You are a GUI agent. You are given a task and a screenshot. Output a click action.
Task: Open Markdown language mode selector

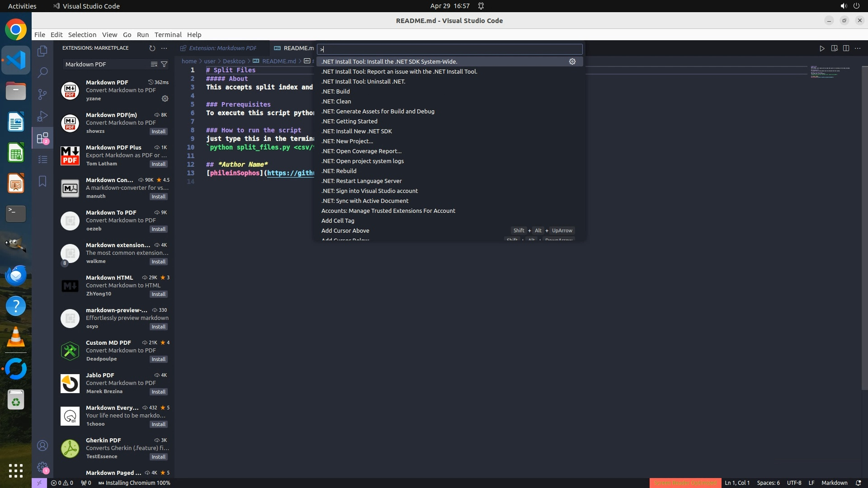[x=834, y=483]
